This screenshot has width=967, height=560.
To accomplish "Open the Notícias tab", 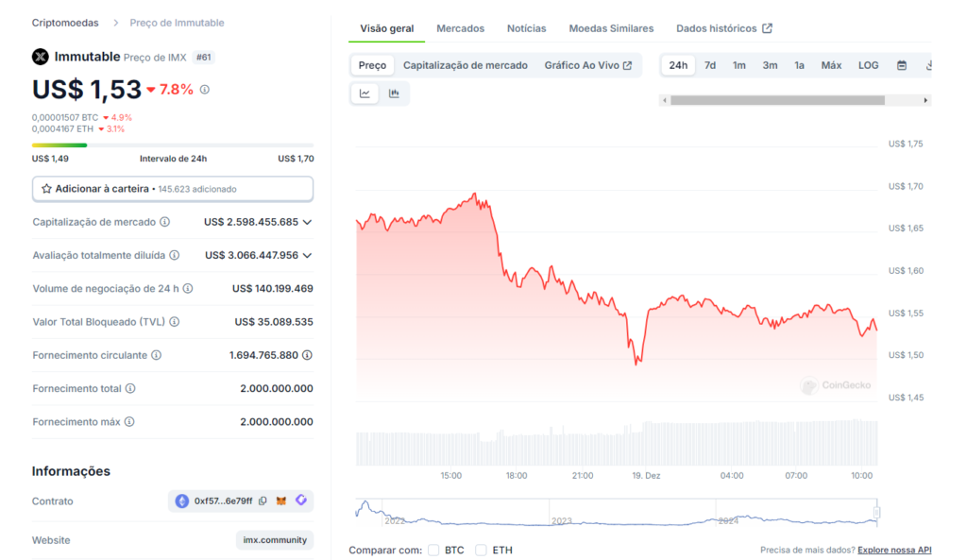I will click(x=527, y=28).
